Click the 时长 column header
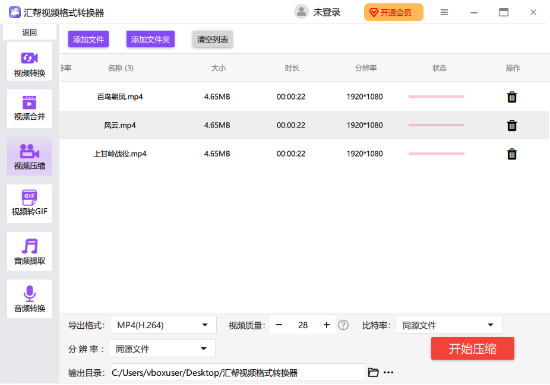 pos(292,68)
